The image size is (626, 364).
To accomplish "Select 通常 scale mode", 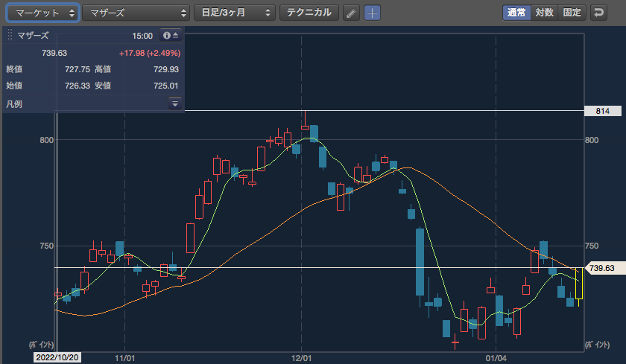I will (x=516, y=13).
